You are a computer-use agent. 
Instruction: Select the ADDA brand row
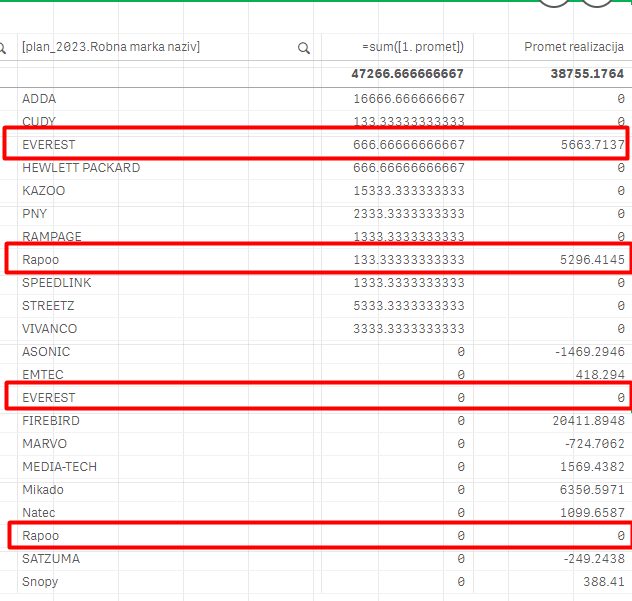click(39, 99)
